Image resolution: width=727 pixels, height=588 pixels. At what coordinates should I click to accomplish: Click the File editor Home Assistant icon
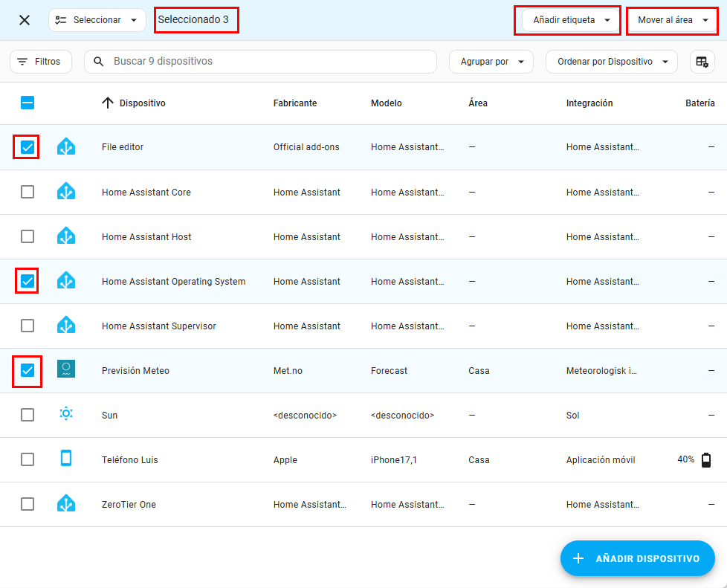(66, 147)
